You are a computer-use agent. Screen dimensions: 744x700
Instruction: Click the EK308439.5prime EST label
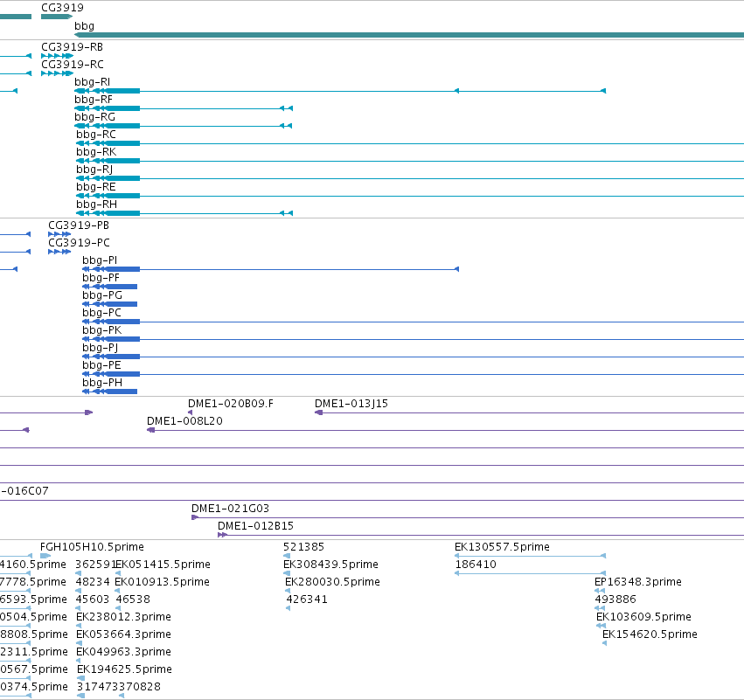(330, 565)
